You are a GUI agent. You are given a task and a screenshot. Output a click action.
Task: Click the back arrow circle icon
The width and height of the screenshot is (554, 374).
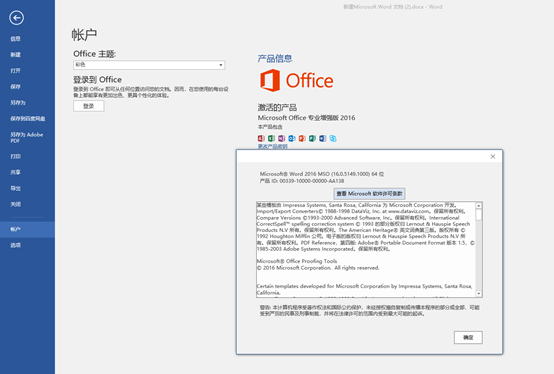pyautogui.click(x=17, y=18)
